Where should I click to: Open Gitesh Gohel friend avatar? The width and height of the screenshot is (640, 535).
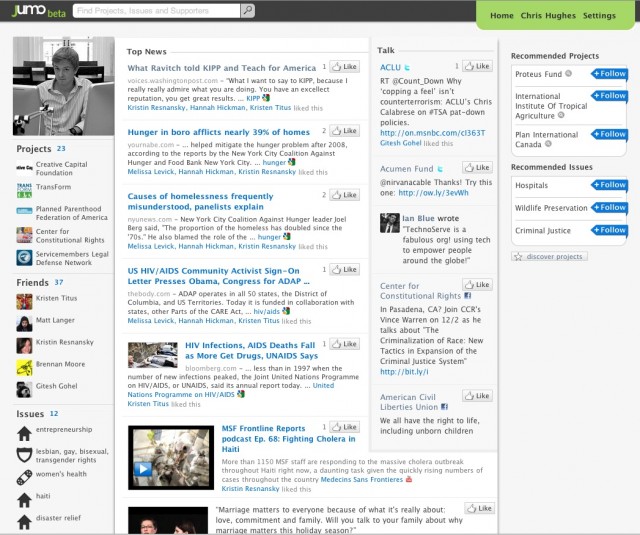tap(24, 390)
